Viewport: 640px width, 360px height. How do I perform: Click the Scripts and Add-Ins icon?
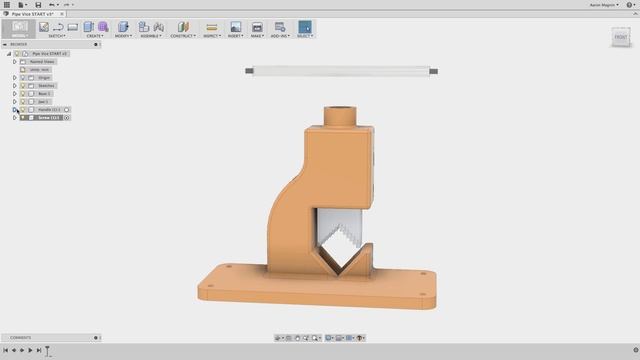pyautogui.click(x=280, y=27)
